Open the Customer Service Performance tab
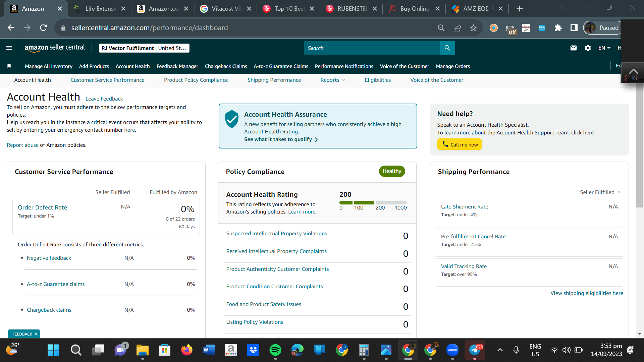The height and width of the screenshot is (362, 644). [x=107, y=80]
